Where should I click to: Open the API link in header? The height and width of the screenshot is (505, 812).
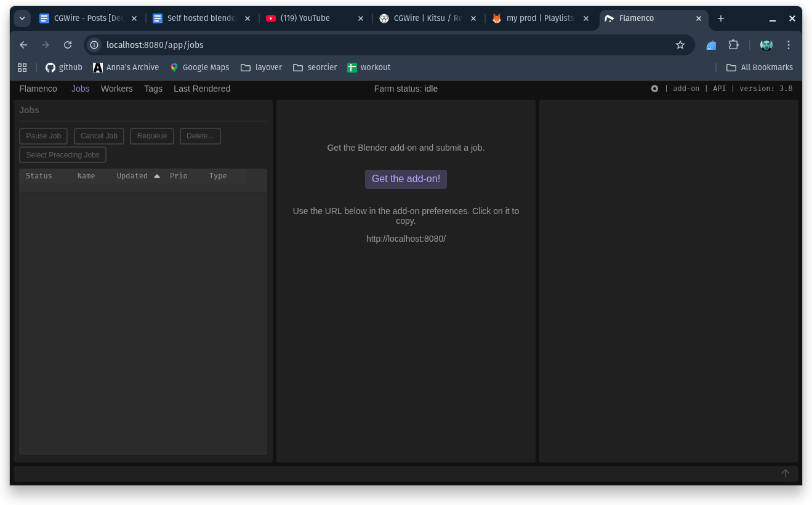(x=719, y=89)
